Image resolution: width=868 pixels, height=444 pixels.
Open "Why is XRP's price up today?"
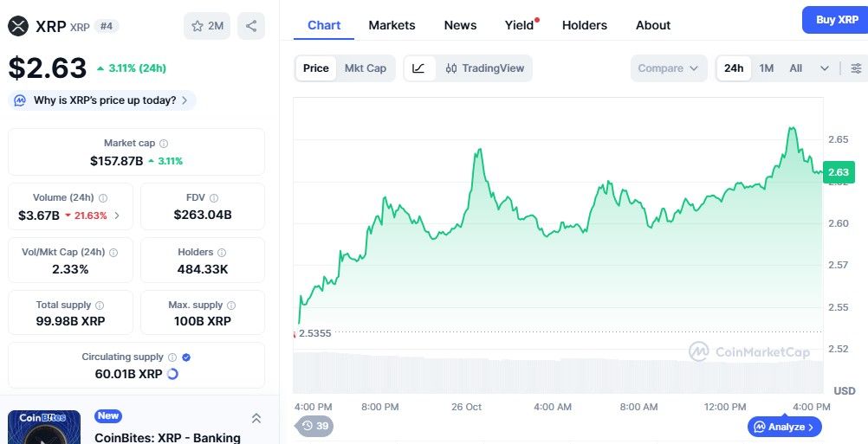[x=104, y=100]
